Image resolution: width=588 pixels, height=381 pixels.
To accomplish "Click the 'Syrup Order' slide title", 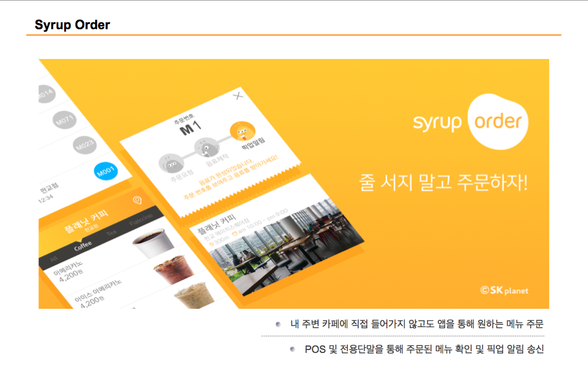I will (x=72, y=25).
